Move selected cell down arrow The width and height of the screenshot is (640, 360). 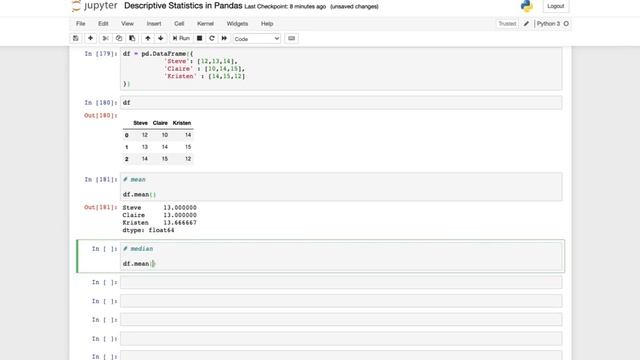pos(160,38)
